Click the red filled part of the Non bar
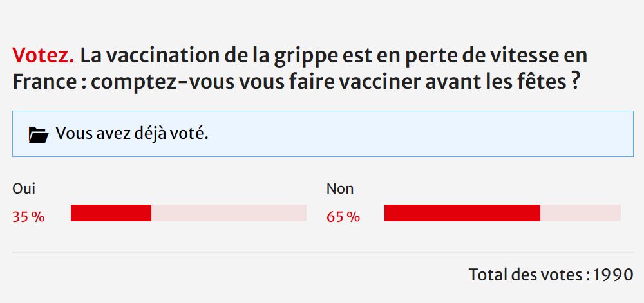This screenshot has height=303, width=644. coord(462,213)
